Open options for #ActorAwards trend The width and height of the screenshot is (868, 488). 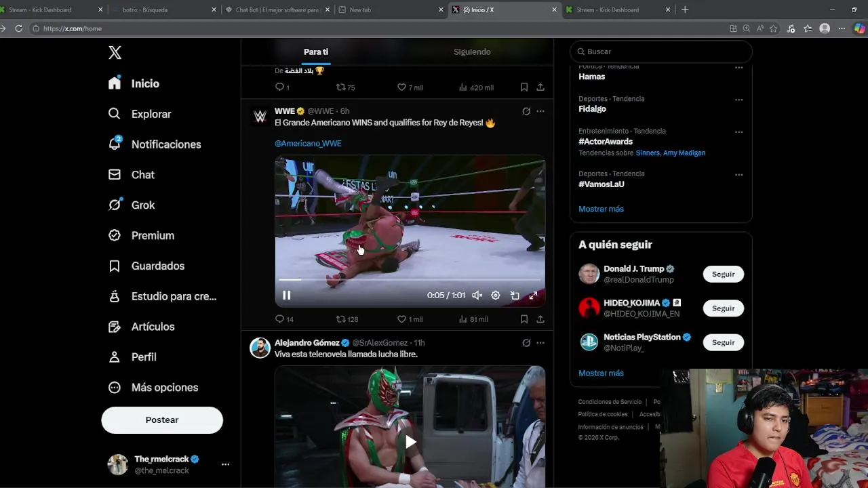[x=739, y=132]
